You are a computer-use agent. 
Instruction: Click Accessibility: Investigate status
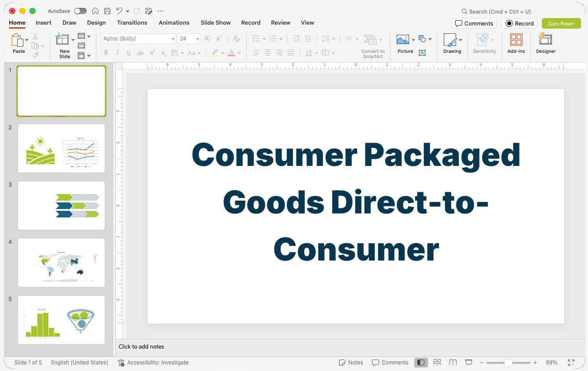click(x=153, y=363)
